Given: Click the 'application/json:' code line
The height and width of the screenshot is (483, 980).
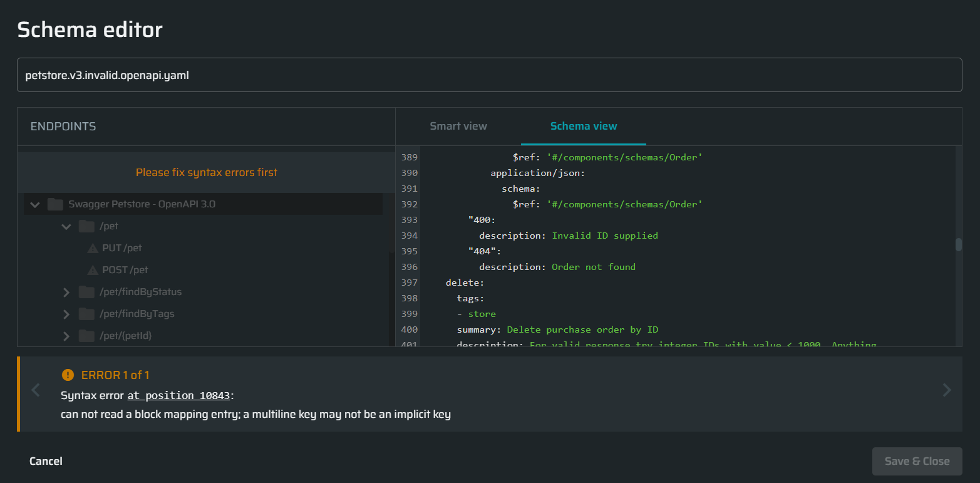Looking at the screenshot, I should (538, 173).
